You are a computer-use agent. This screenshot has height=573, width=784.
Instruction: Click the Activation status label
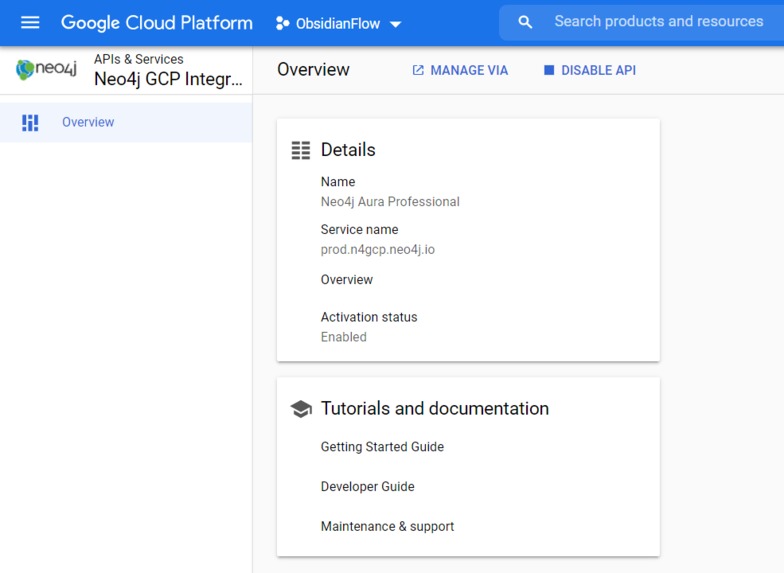[x=369, y=317]
